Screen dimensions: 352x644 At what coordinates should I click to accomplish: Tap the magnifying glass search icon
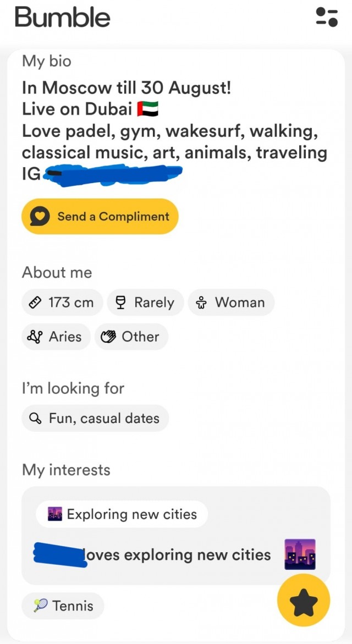36,418
